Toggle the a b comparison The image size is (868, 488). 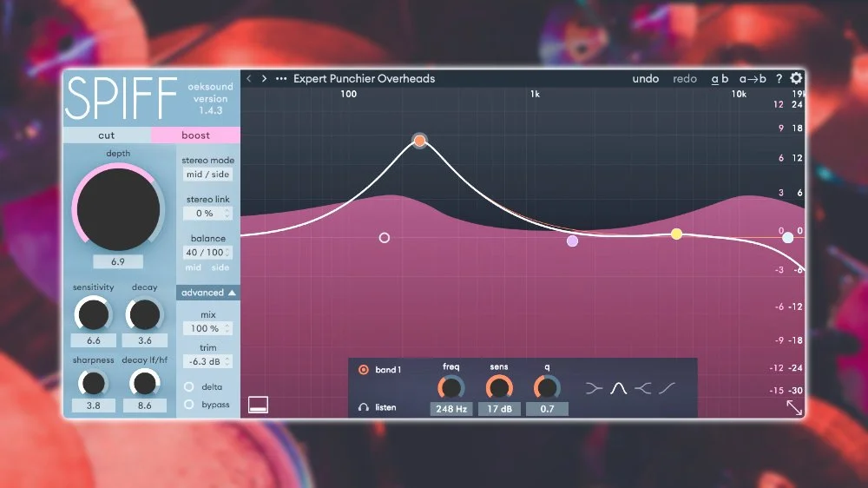click(x=720, y=79)
